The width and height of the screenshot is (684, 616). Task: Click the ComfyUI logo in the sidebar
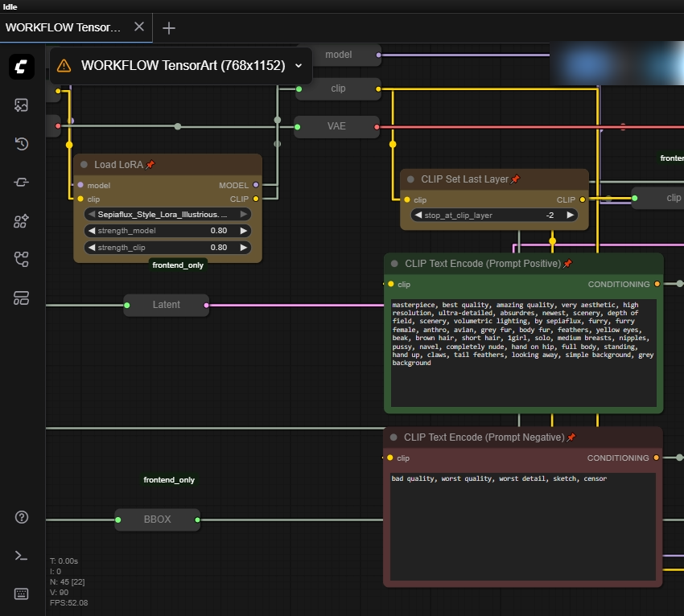[21, 67]
